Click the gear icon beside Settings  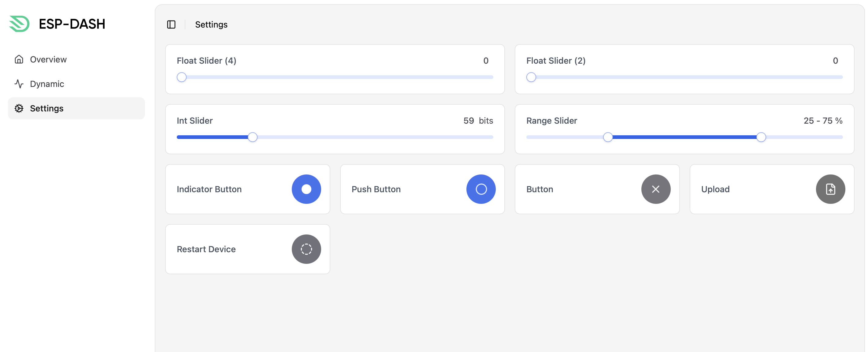(x=19, y=108)
